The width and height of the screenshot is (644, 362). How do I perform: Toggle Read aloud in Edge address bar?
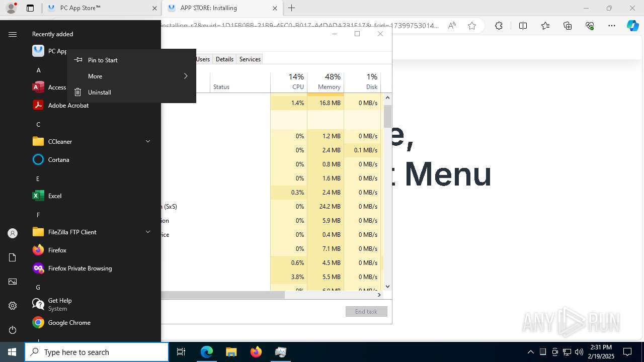coord(452,26)
